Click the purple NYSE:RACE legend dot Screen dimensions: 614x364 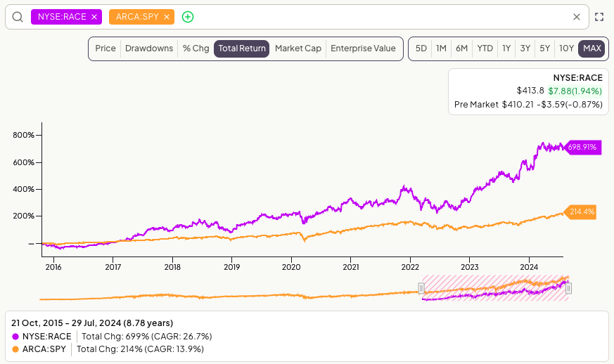coord(15,337)
